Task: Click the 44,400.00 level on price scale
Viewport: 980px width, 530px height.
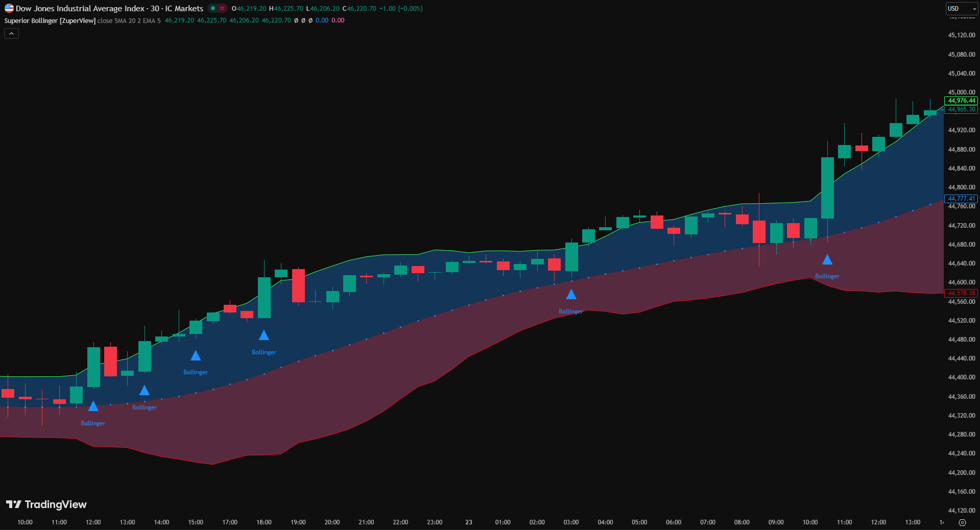Action: [x=961, y=377]
